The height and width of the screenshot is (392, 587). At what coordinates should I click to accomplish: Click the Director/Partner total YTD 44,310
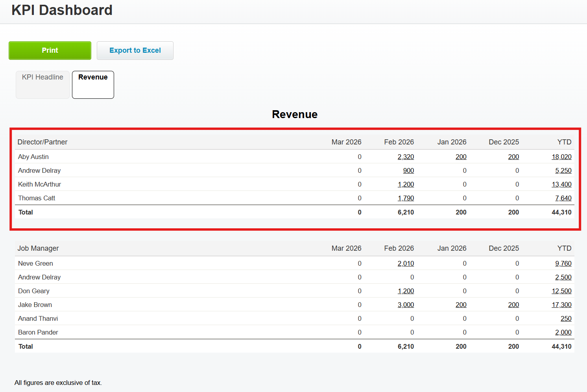click(x=561, y=212)
